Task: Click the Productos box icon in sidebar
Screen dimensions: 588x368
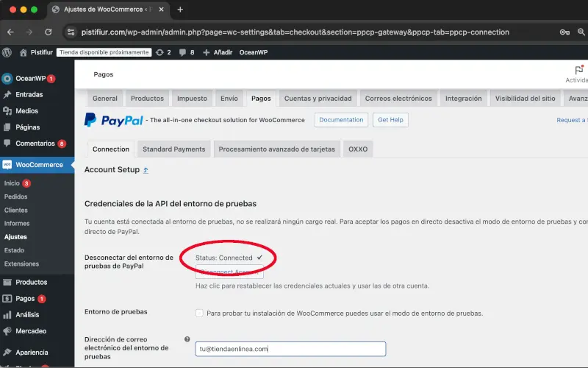Action: coord(7,282)
